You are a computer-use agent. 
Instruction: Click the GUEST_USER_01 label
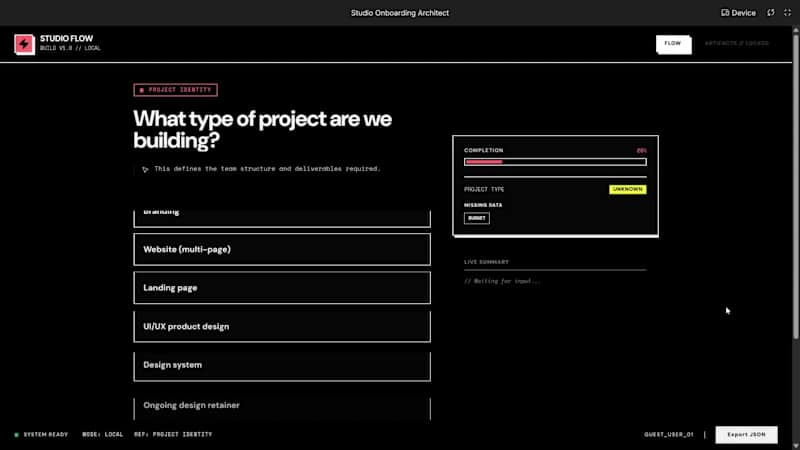click(669, 434)
